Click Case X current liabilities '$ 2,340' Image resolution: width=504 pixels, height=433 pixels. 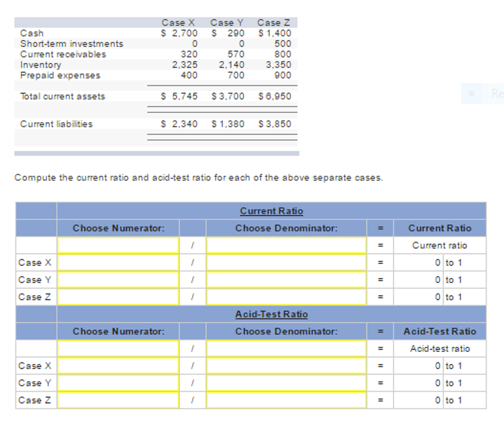click(179, 124)
